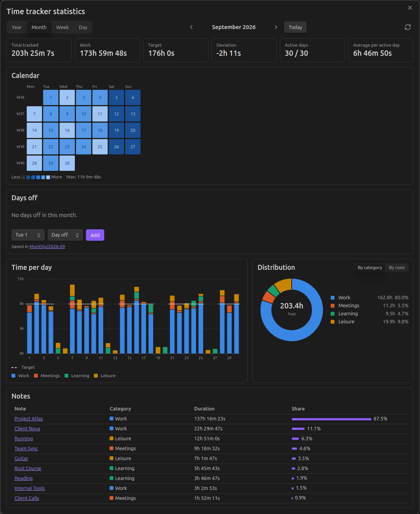Click the Max: 11h 9m 48s calendar label

84,177
